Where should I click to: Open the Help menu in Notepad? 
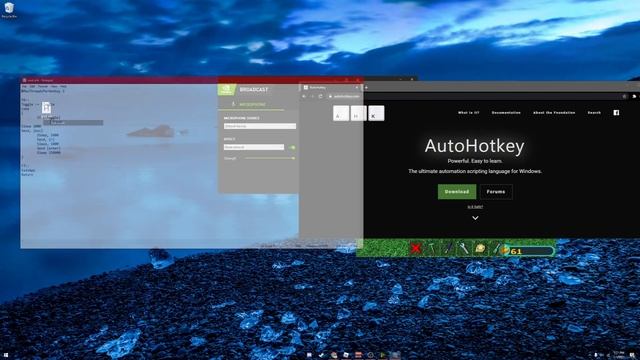pos(63,87)
